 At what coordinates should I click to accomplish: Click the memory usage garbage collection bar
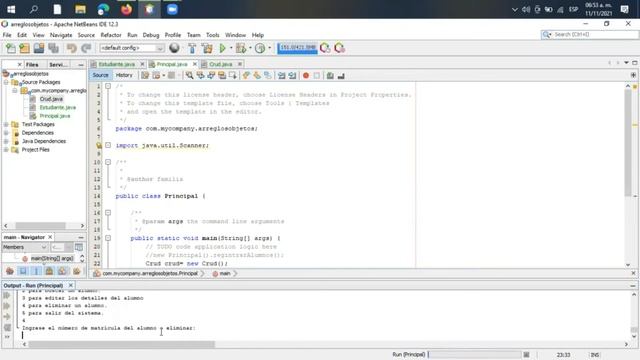(x=297, y=48)
